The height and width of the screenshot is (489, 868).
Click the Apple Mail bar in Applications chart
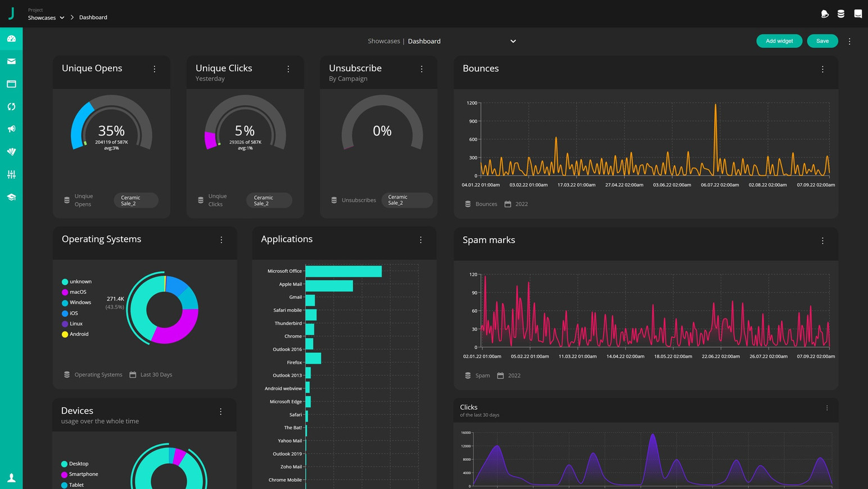[x=329, y=286]
